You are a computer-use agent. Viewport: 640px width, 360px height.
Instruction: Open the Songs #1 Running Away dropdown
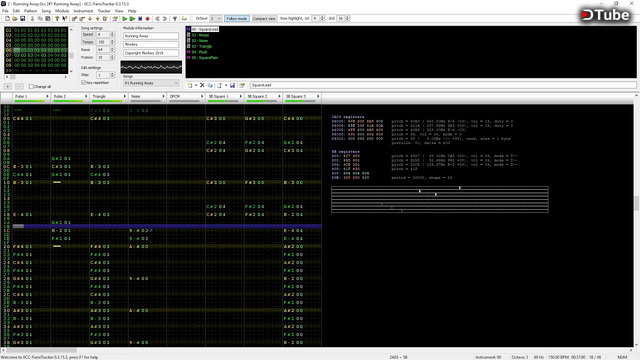pos(151,83)
